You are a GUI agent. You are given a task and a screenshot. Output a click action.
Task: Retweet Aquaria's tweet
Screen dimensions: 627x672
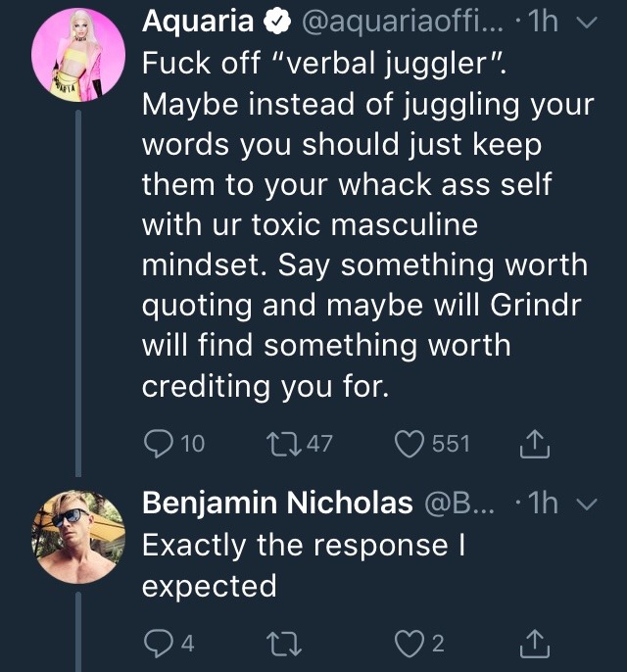(282, 445)
